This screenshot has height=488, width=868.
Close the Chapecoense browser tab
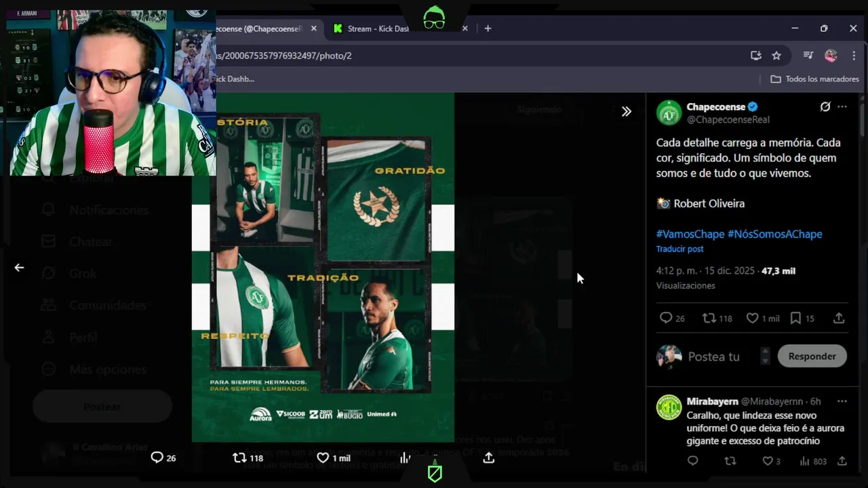[x=313, y=28]
